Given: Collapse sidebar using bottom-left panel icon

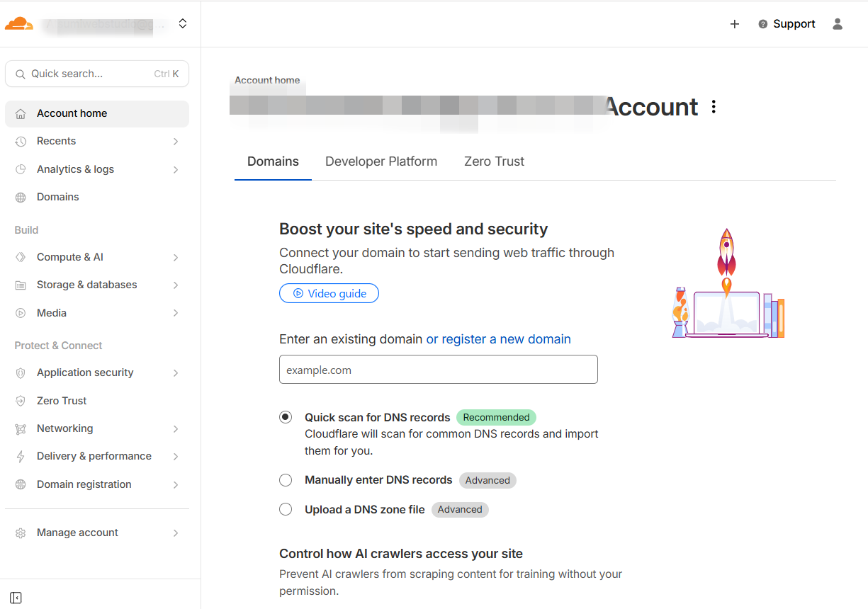Looking at the screenshot, I should pos(16,598).
